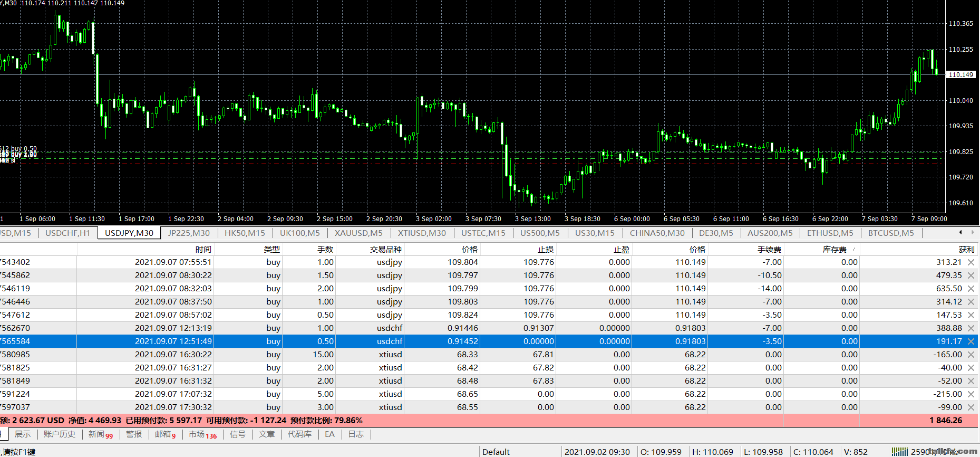Select profit value 635.50
The height and width of the screenshot is (457, 980).
pyautogui.click(x=949, y=289)
